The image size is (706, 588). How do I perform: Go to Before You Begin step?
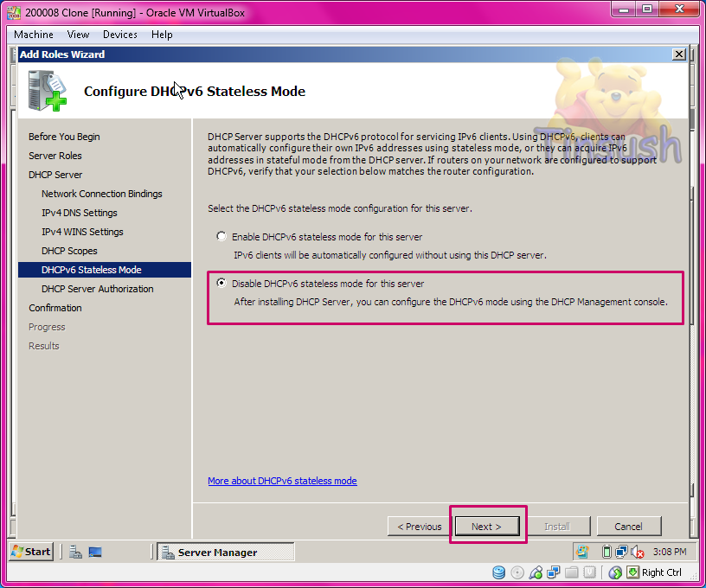[64, 137]
